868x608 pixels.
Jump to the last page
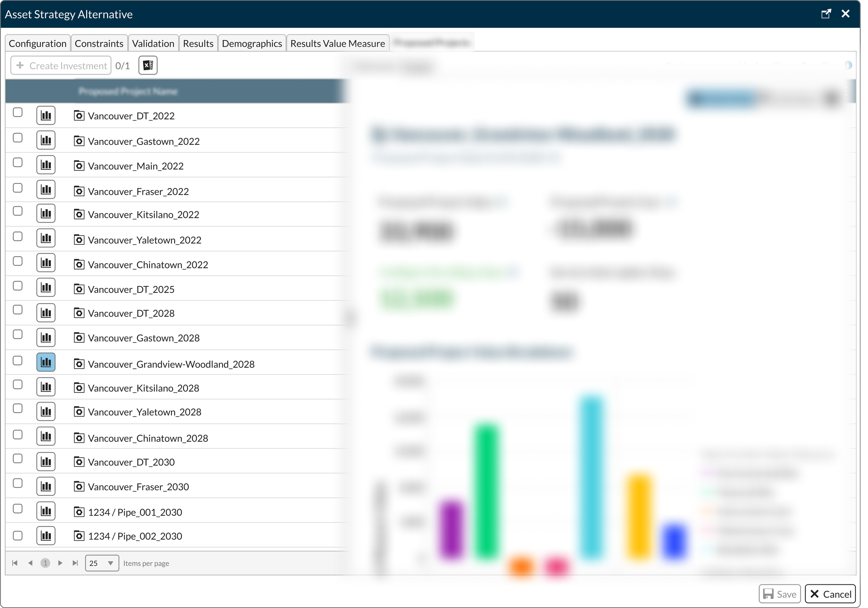75,563
